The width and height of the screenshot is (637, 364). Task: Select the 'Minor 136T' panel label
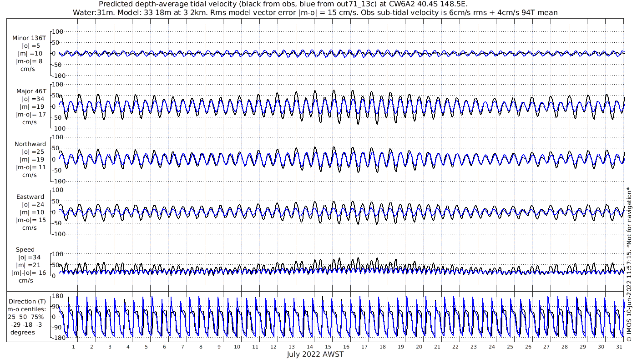(x=30, y=38)
